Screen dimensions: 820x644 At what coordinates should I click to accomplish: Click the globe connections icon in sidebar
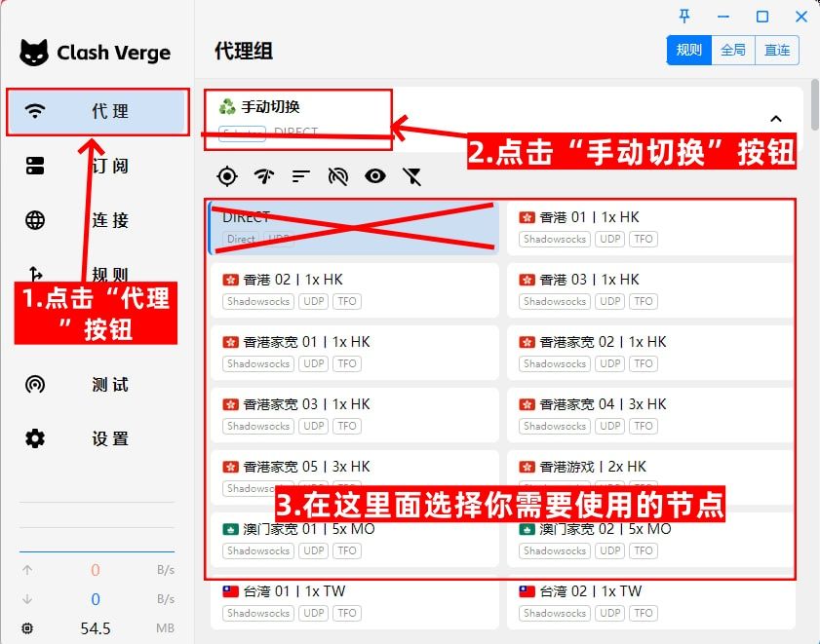point(35,220)
